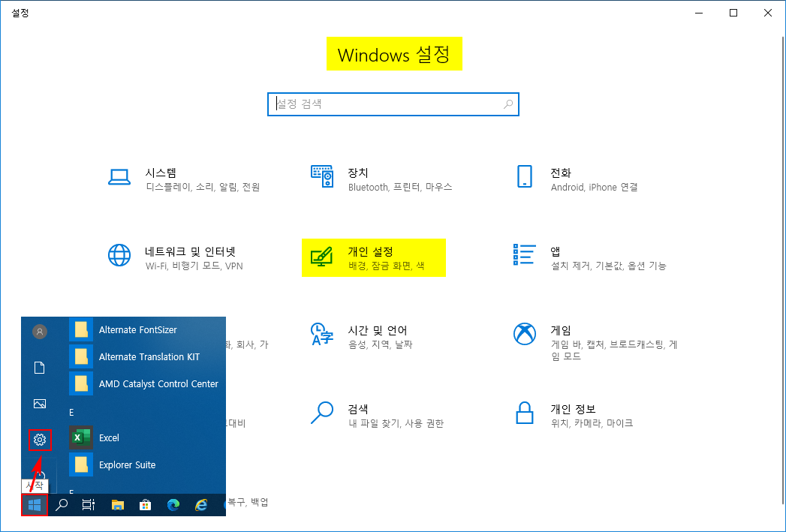Open the 시간 및 언어 category link

(x=378, y=331)
